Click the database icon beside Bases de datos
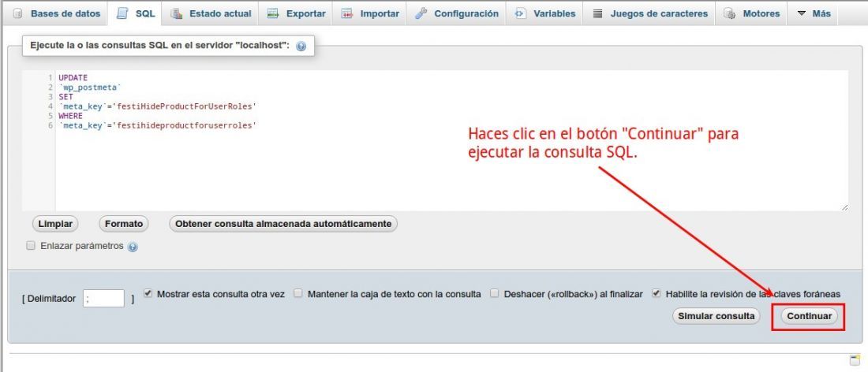 click(x=17, y=14)
